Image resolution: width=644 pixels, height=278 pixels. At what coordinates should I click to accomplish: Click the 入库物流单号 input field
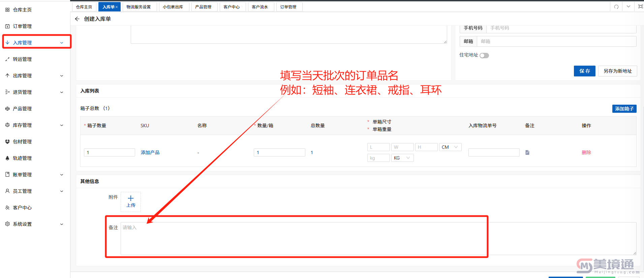pyautogui.click(x=494, y=152)
